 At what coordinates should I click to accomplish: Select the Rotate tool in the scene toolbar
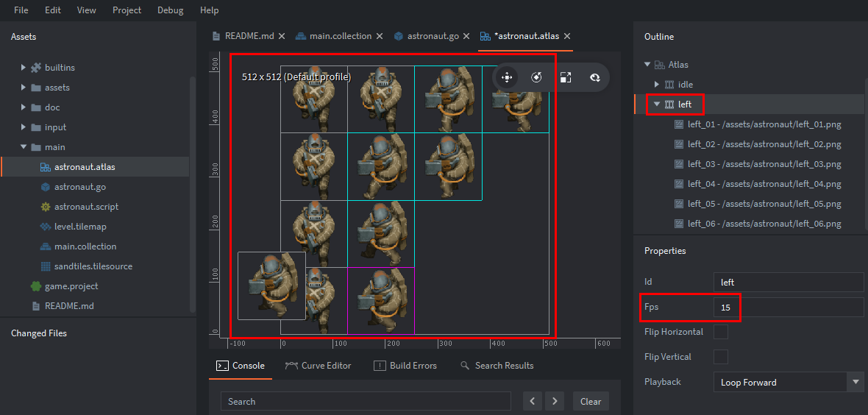(536, 77)
